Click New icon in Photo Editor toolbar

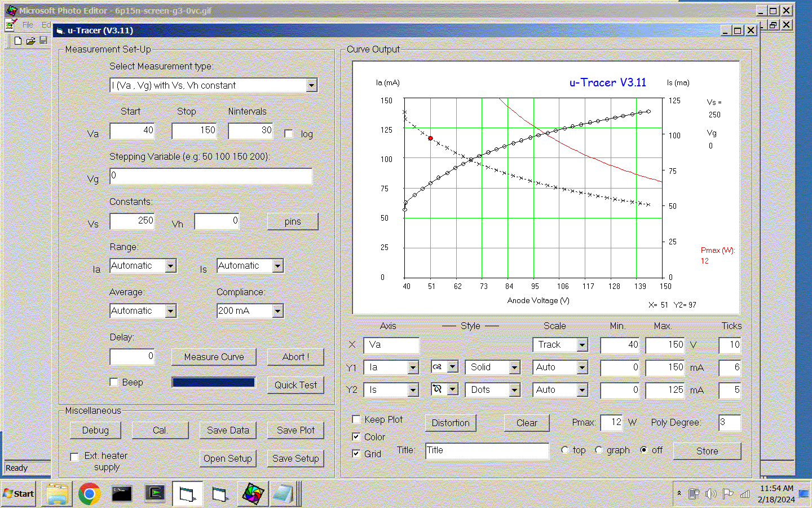(x=18, y=41)
